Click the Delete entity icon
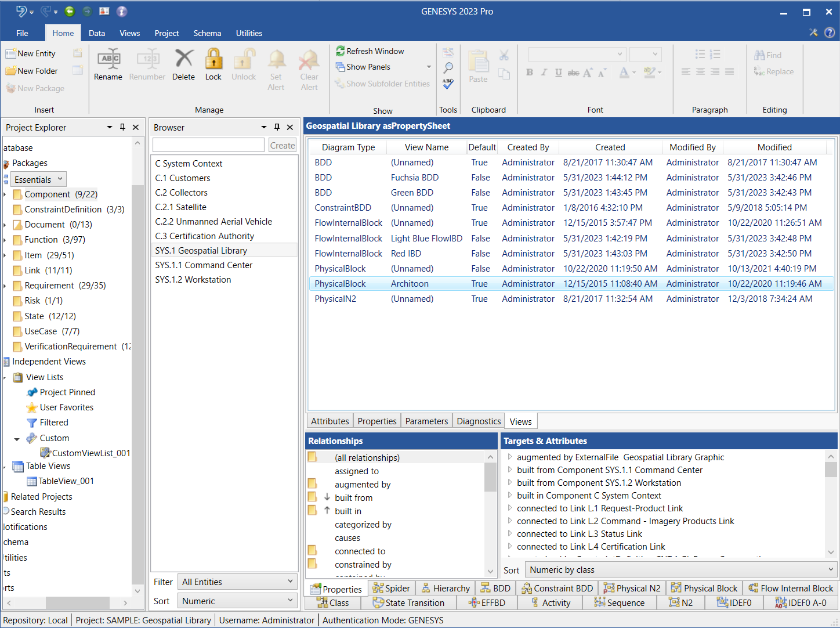Viewport: 840px width, 628px height. 184,59
